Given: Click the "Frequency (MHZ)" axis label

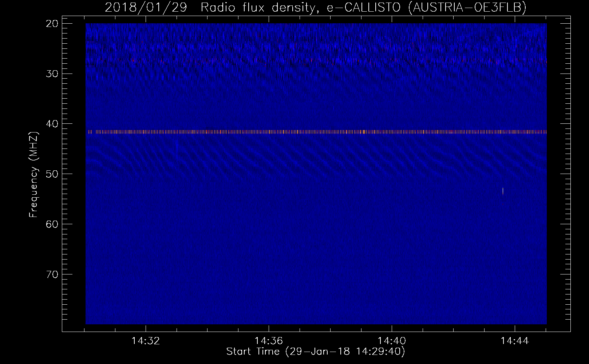Looking at the screenshot, I should coord(33,174).
